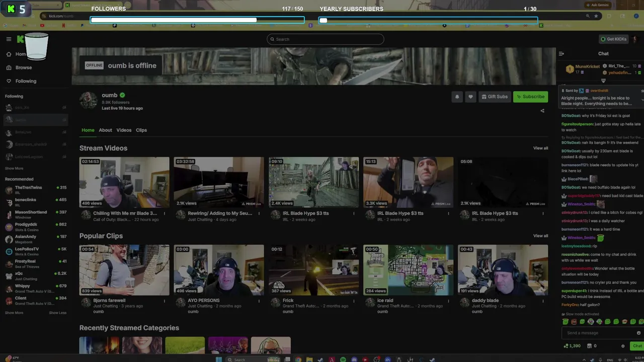644x362 pixels.
Task: View all Stream Videos
Action: click(540, 148)
